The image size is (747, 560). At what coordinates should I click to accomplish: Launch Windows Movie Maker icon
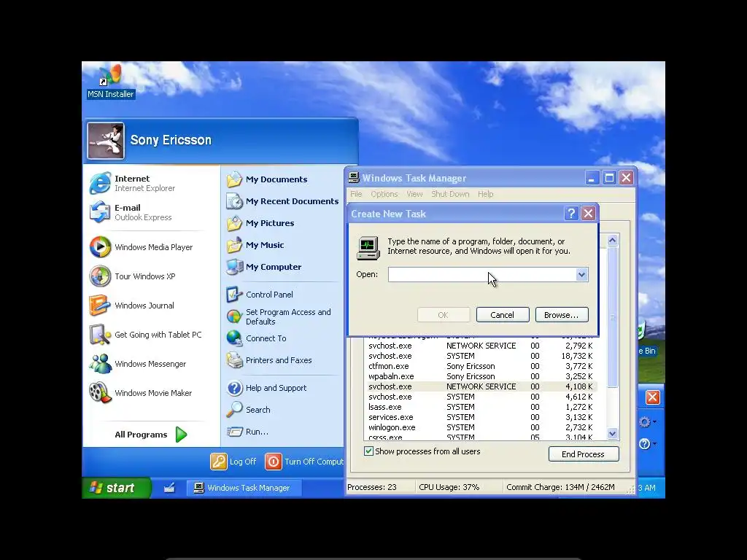click(100, 393)
